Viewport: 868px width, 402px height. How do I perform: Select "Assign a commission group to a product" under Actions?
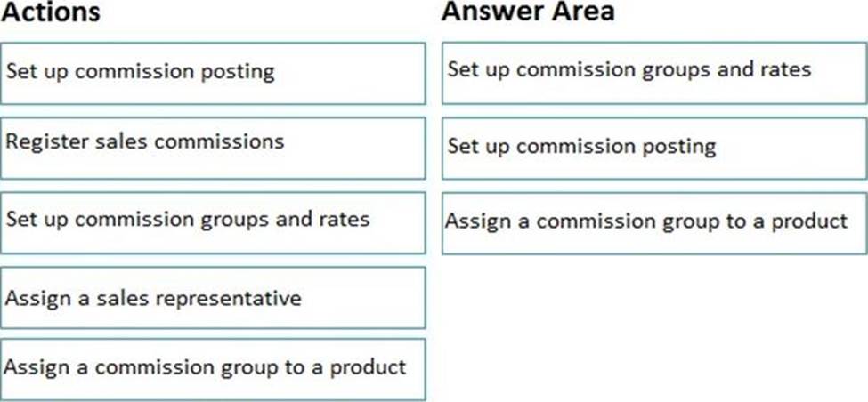pyautogui.click(x=213, y=369)
